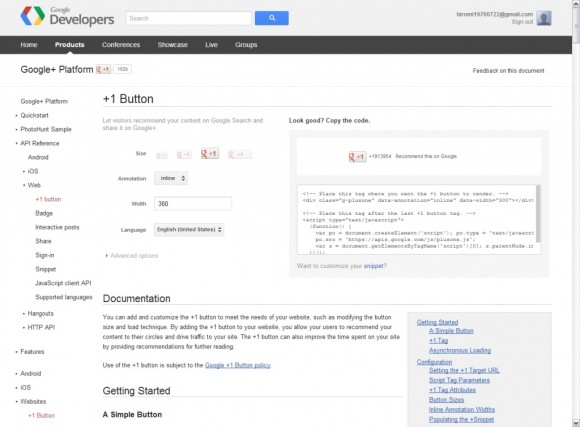The image size is (580, 427).
Task: Open the Annotation inline dropdown
Action: click(x=171, y=178)
